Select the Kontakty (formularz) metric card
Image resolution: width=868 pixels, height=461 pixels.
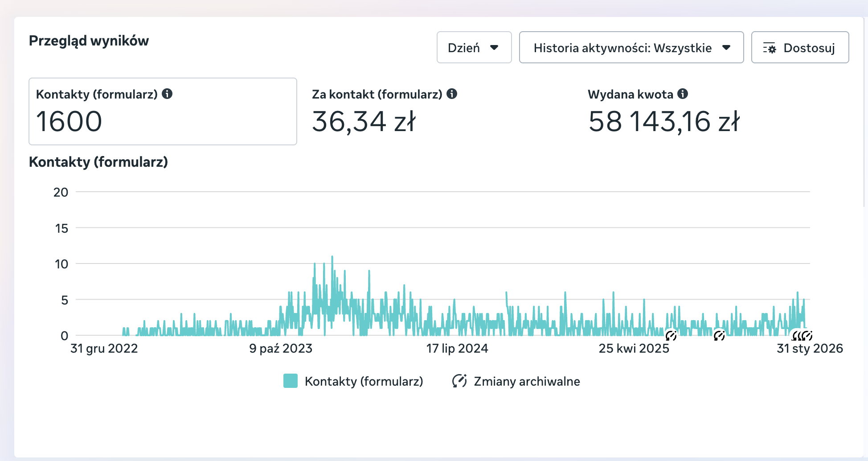163,111
